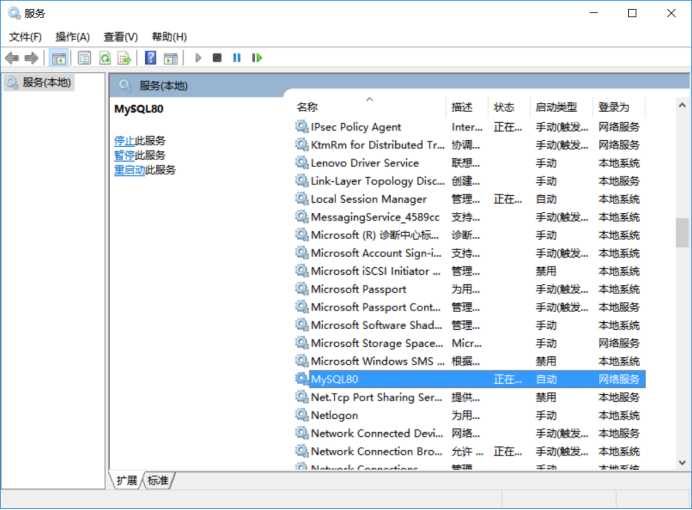Image resolution: width=692 pixels, height=510 pixels.
Task: Click the Restart service toolbar button
Action: click(x=257, y=58)
